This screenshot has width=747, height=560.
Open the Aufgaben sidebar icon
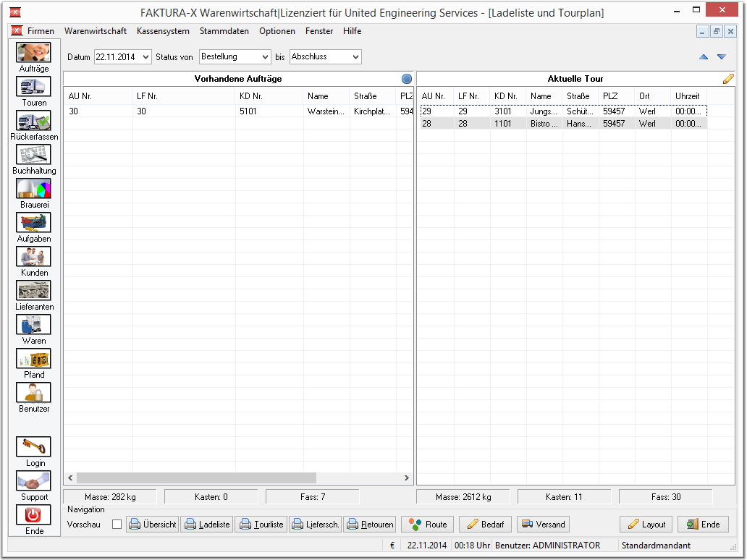click(x=33, y=222)
